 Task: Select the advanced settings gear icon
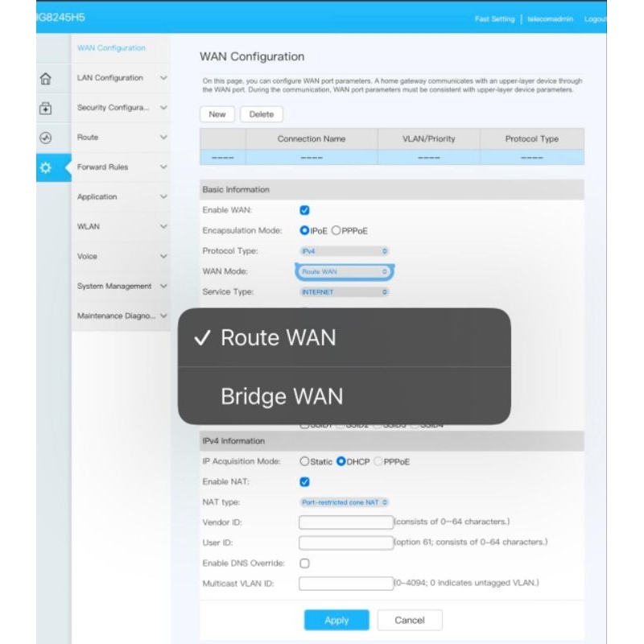click(46, 167)
